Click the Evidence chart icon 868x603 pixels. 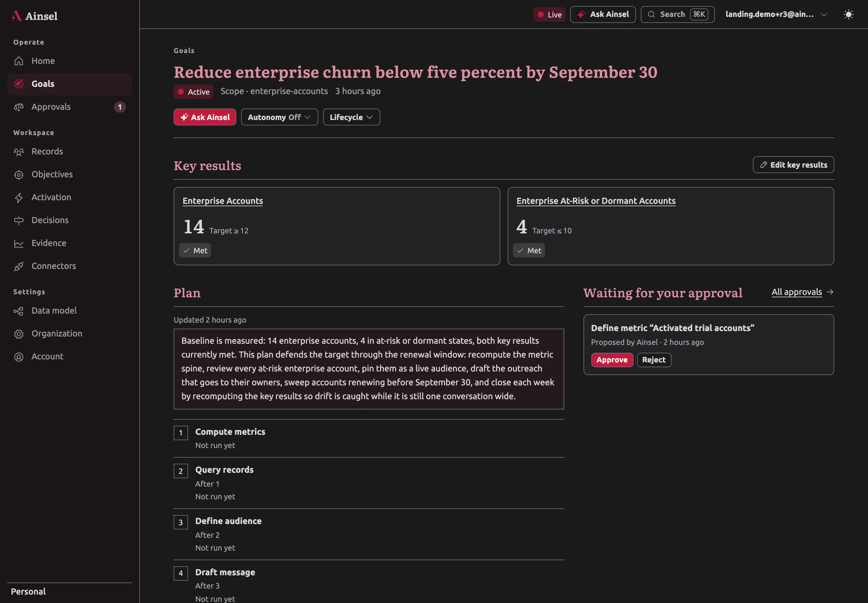pos(19,243)
